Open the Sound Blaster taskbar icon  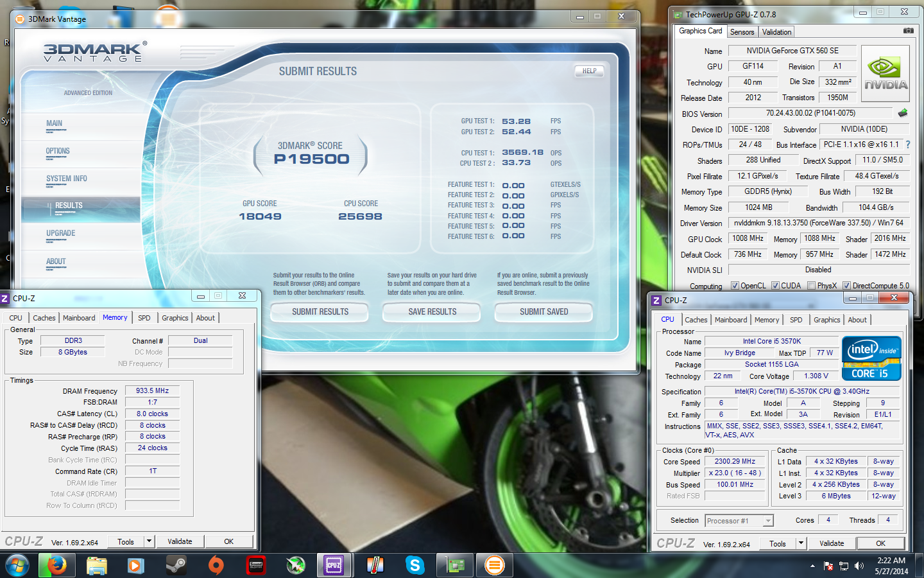click(256, 565)
